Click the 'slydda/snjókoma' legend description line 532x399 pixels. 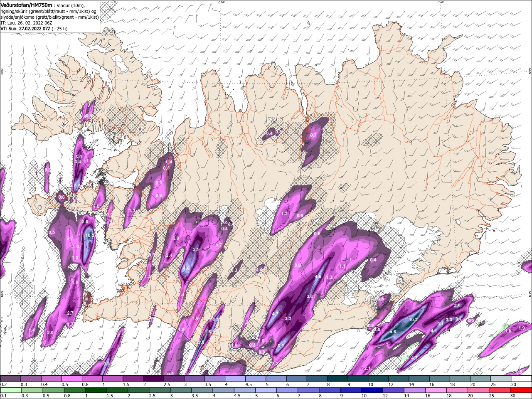click(x=49, y=17)
